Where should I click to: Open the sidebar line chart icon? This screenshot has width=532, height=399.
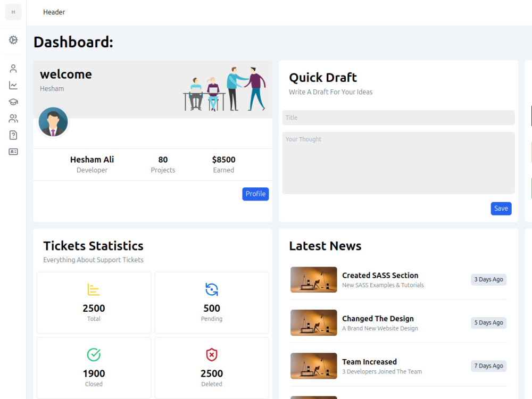click(x=13, y=85)
